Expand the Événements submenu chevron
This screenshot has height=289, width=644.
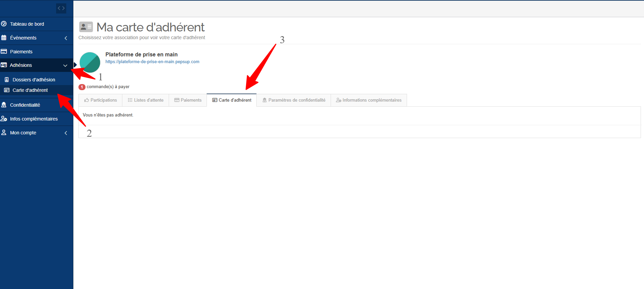click(66, 38)
